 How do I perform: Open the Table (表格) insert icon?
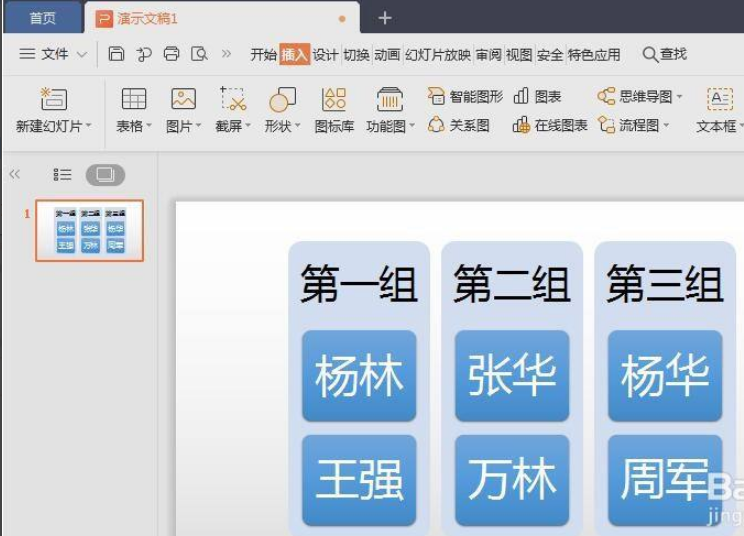tap(134, 99)
